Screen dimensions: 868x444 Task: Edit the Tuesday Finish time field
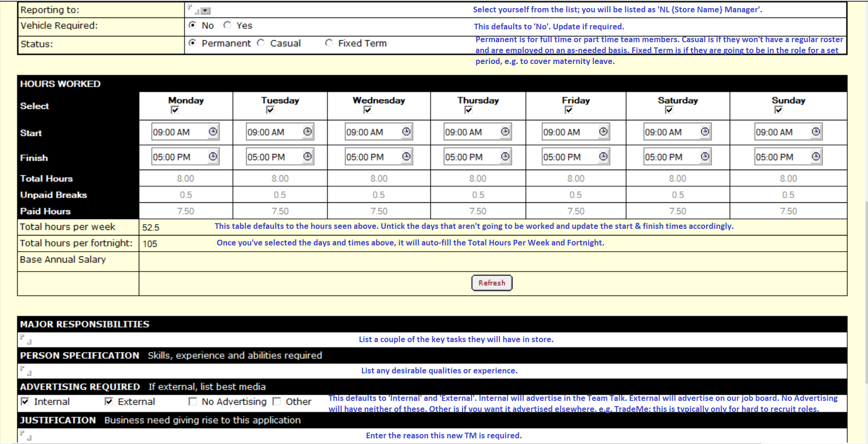[274, 157]
